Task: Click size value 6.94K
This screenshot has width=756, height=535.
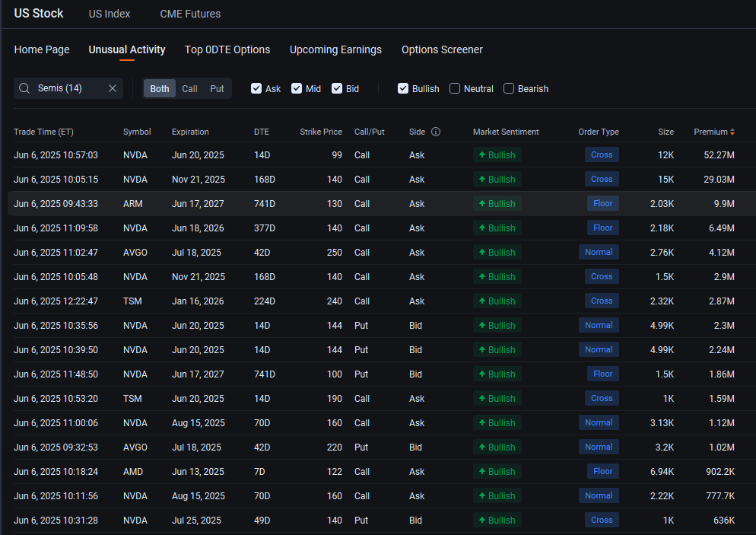Action: click(662, 471)
